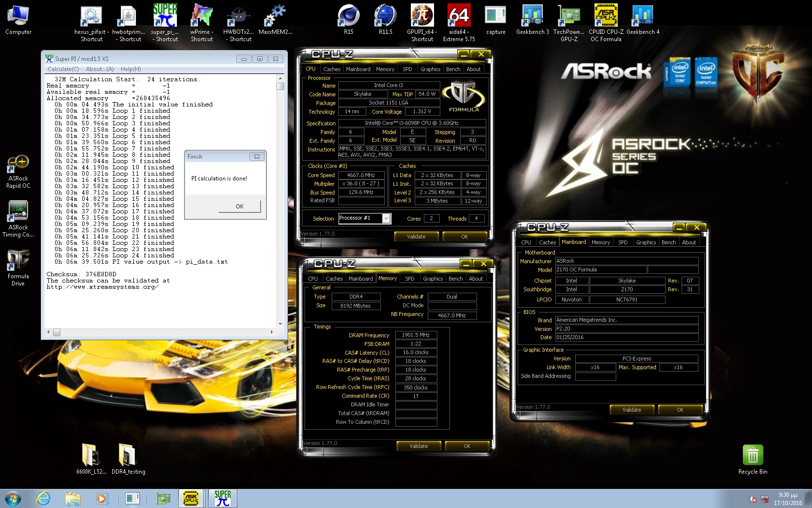Open the About...(A) menu in Super PI
The width and height of the screenshot is (812, 508).
[x=100, y=69]
